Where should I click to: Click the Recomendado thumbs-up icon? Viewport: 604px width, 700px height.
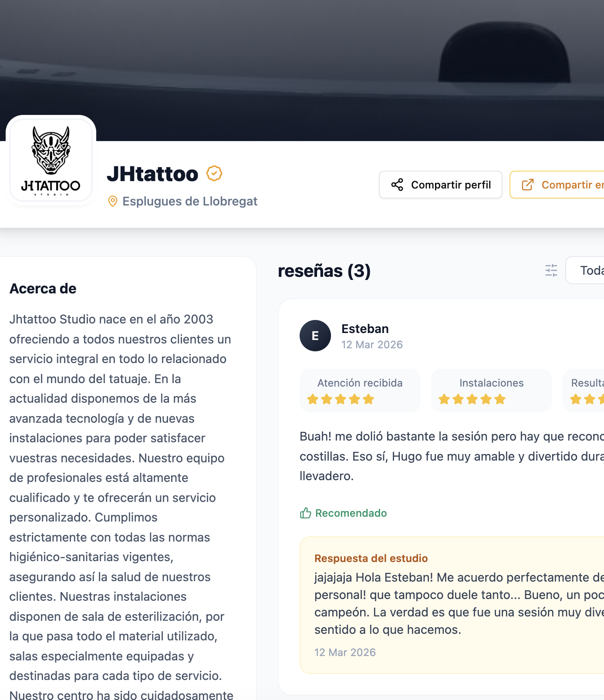click(306, 513)
